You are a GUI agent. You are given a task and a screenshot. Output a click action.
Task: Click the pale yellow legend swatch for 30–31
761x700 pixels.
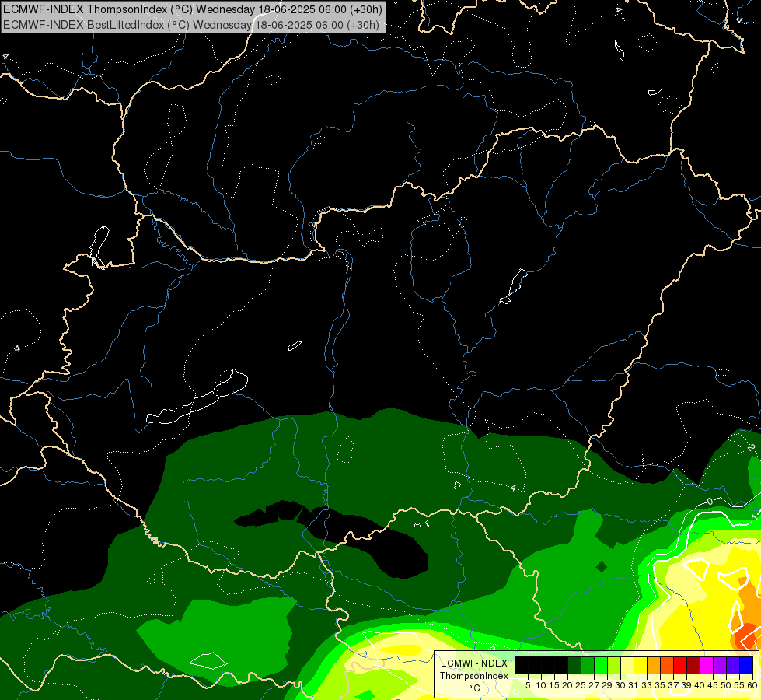[627, 665]
